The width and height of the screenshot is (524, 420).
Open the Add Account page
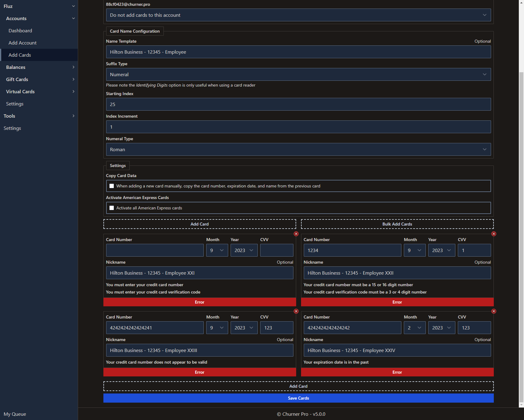click(x=22, y=43)
